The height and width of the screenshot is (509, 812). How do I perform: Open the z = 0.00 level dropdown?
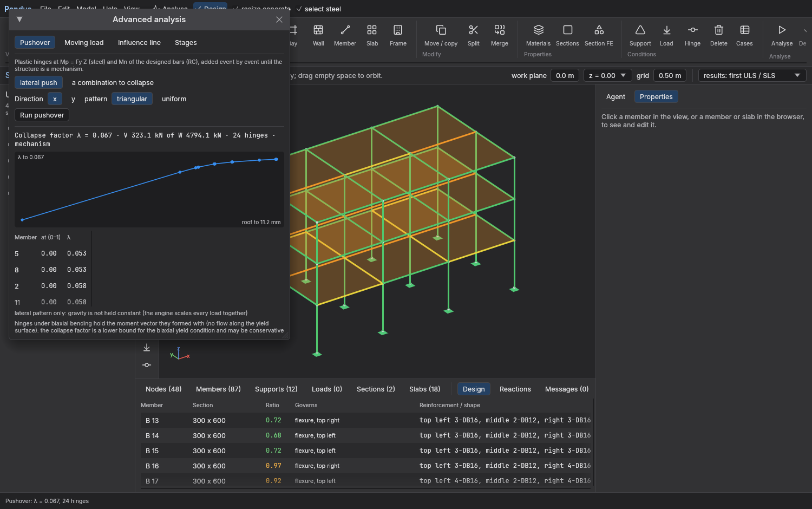tap(607, 76)
